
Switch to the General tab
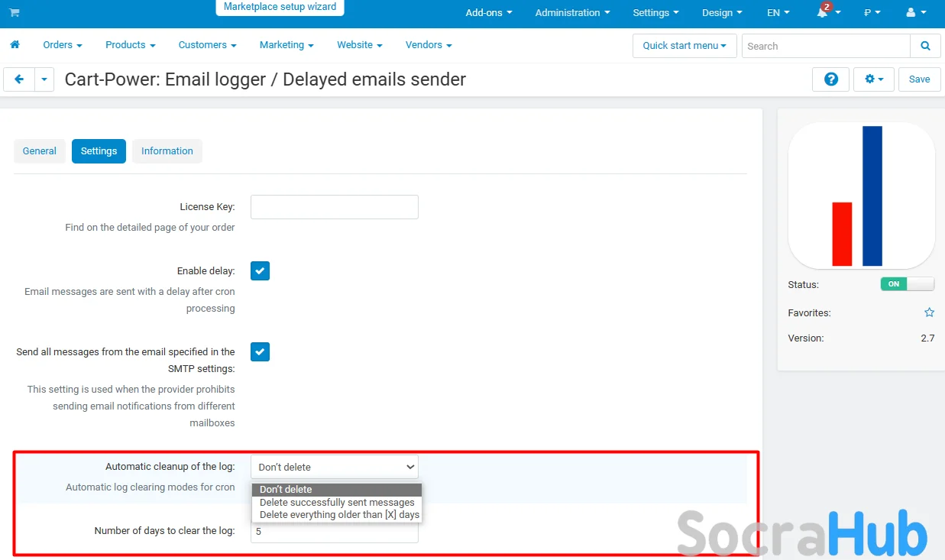tap(40, 151)
